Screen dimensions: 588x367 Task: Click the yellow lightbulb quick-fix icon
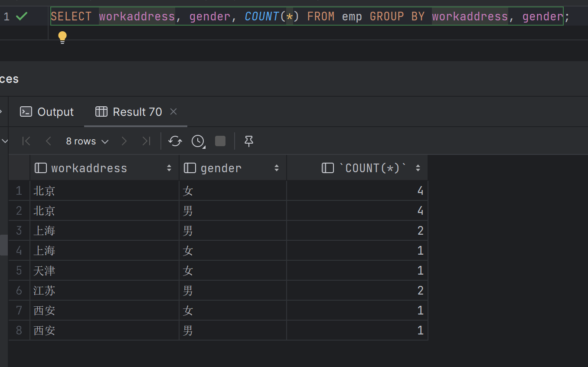pyautogui.click(x=62, y=38)
